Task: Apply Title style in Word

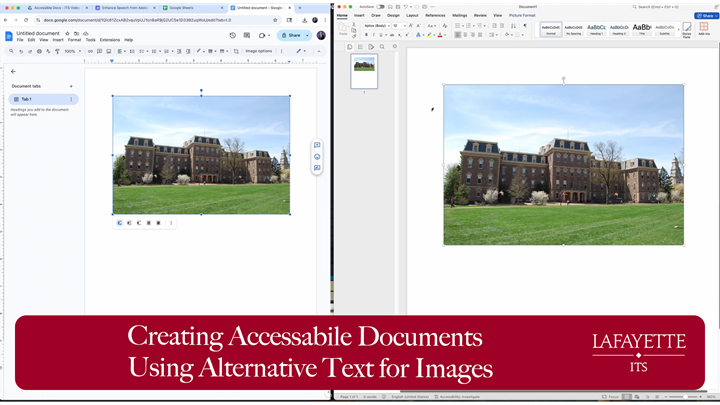Action: tap(641, 29)
